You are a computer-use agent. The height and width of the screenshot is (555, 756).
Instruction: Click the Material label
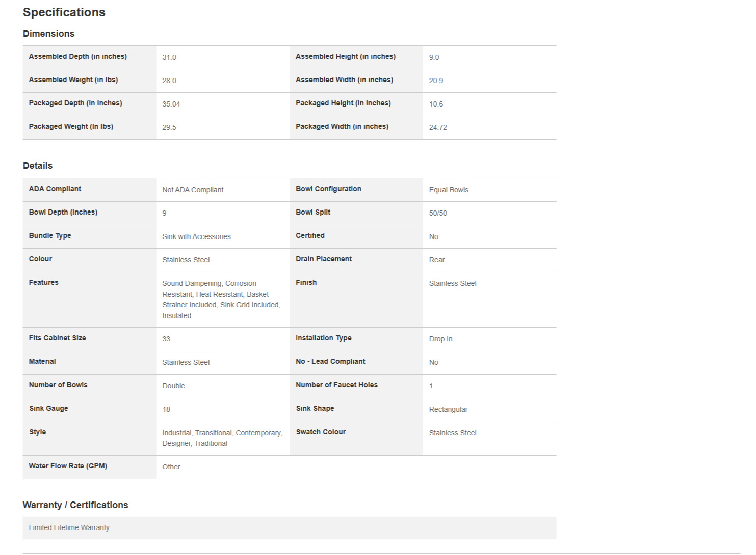(42, 362)
